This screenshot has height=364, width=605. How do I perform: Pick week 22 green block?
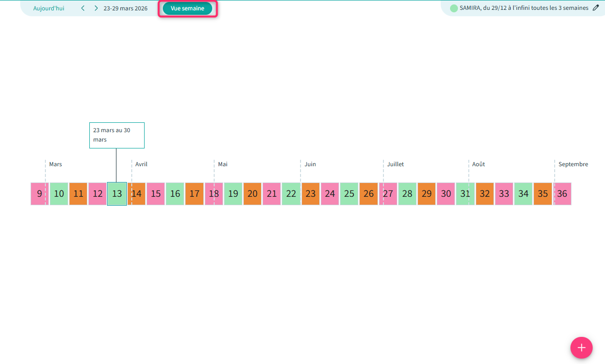(291, 194)
